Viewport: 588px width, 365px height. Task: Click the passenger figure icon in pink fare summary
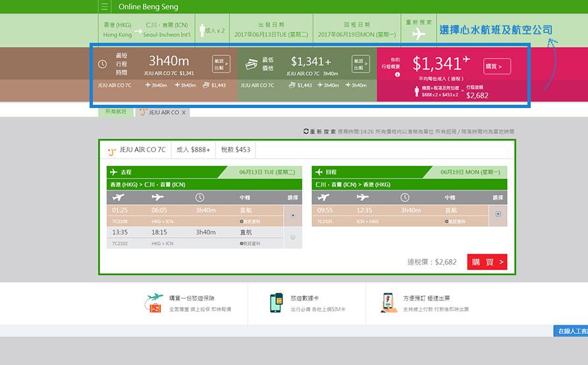(x=416, y=91)
